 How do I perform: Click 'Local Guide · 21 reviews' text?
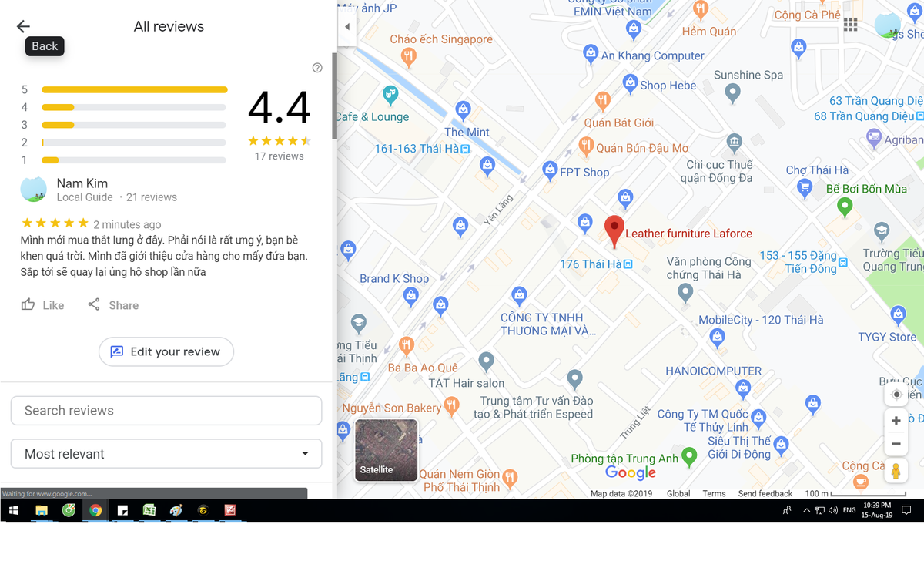point(117,197)
